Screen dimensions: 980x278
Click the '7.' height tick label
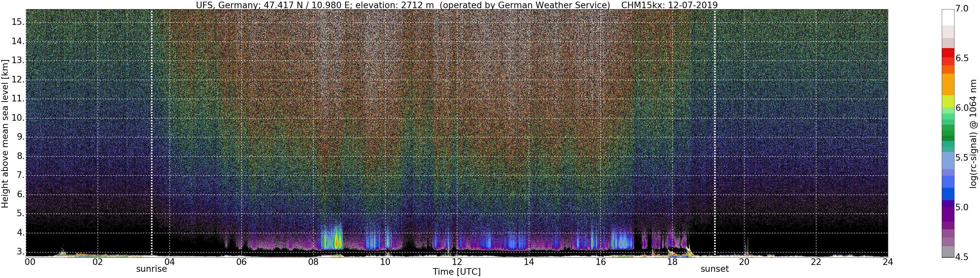pos(21,175)
